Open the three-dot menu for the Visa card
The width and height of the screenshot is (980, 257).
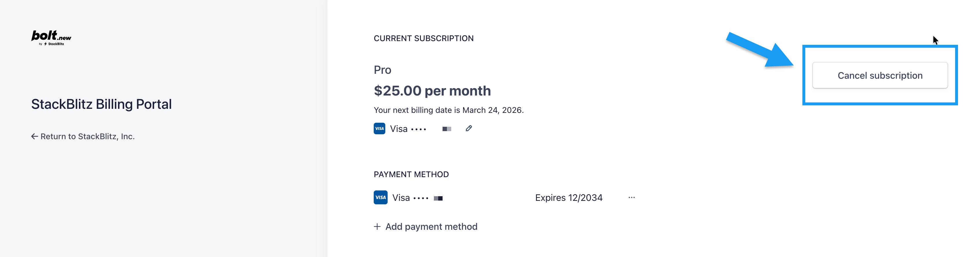click(631, 198)
